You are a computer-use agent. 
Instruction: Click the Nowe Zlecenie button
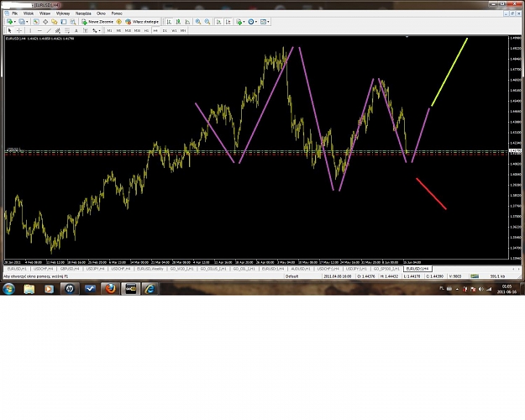[97, 22]
